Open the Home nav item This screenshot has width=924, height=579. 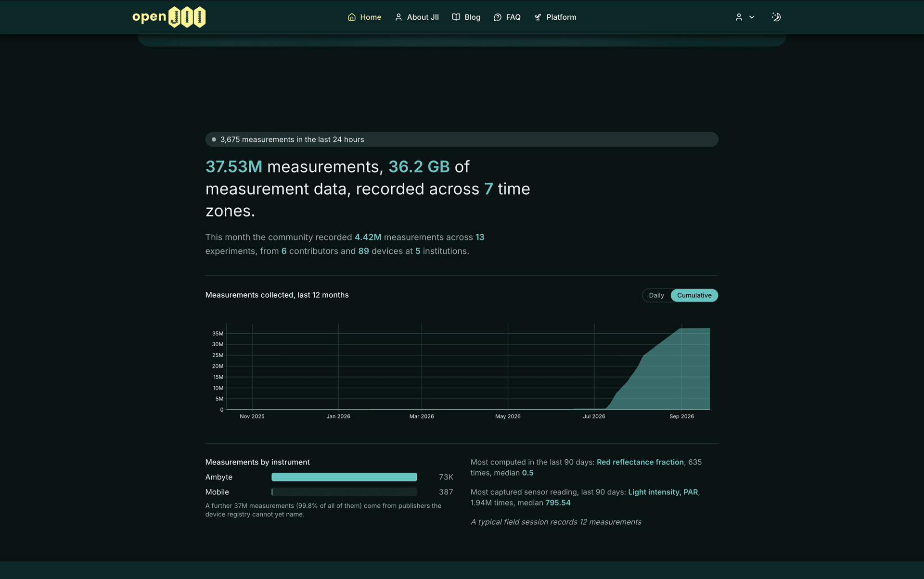coord(364,17)
